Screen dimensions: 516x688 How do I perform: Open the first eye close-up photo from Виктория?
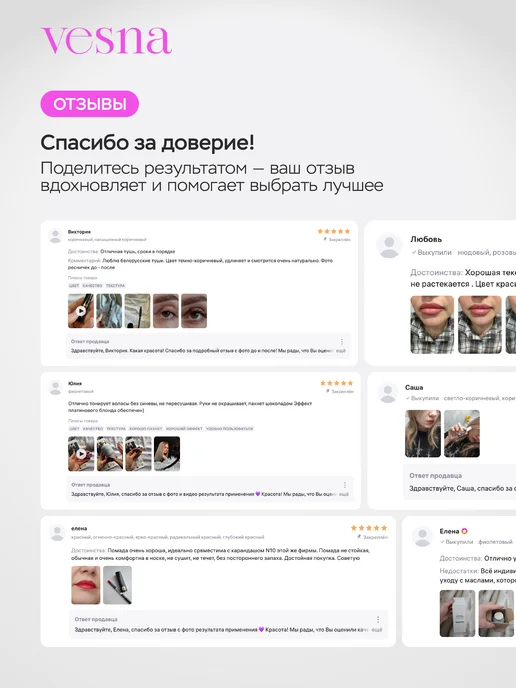[x=166, y=311]
